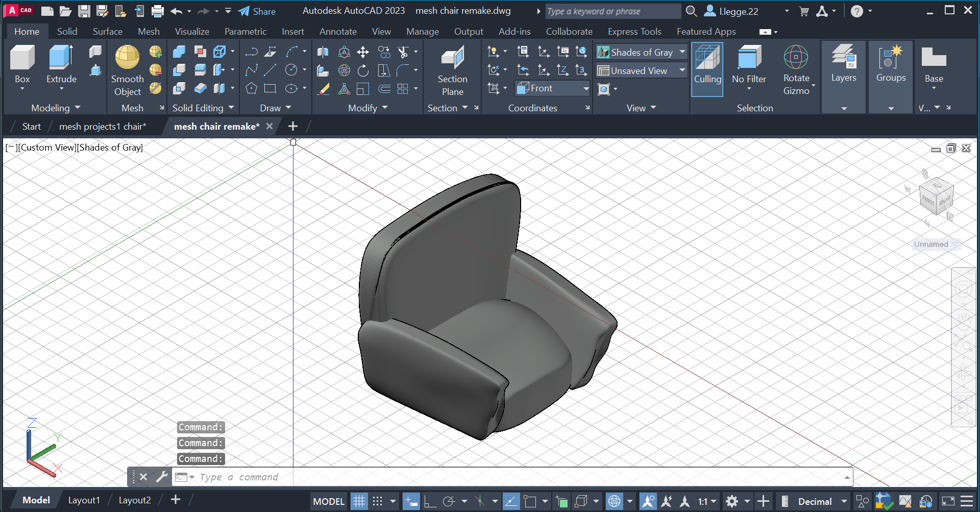Screen dimensions: 980x512
Task: Choose the solid Intersect tool
Action: (x=179, y=88)
